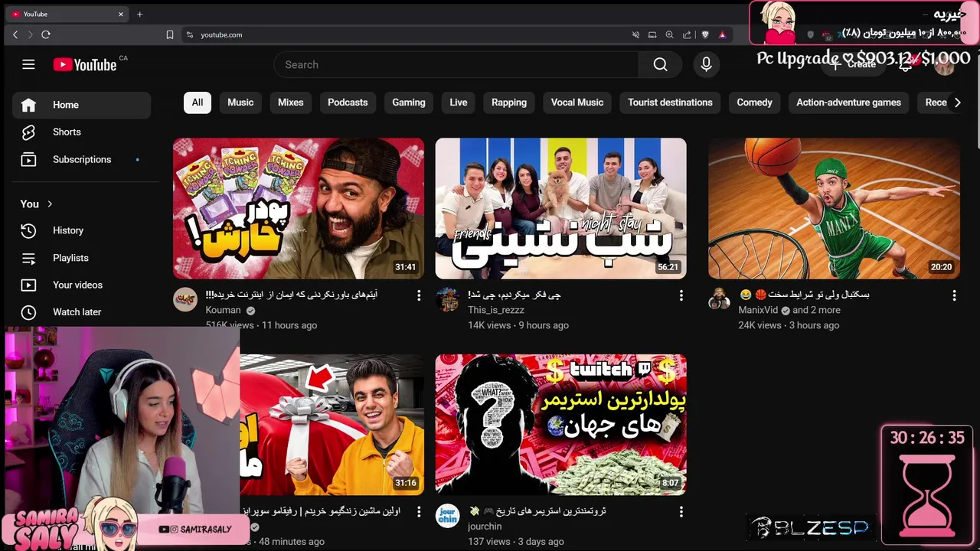Open Subscriptions in sidebar
Image resolution: width=980 pixels, height=551 pixels.
tap(81, 160)
